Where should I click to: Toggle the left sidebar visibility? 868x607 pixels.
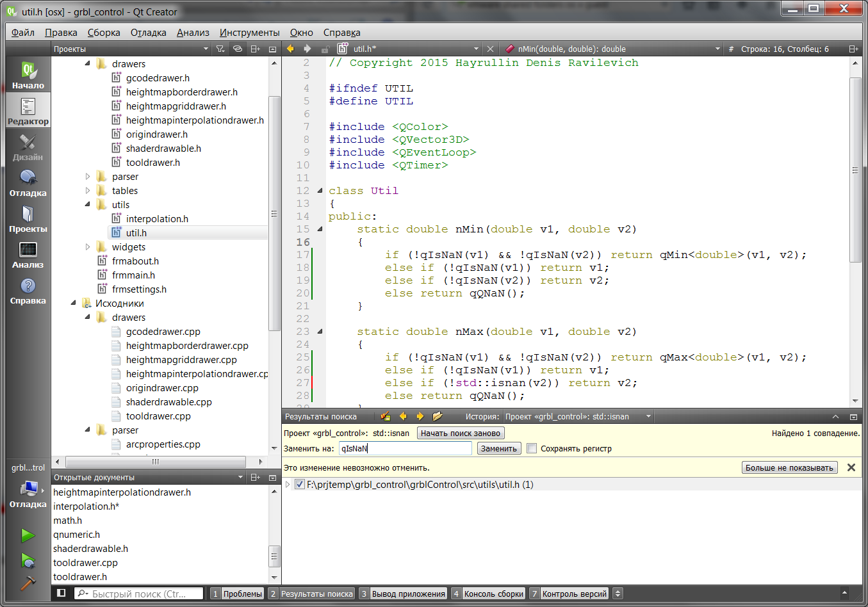point(61,593)
